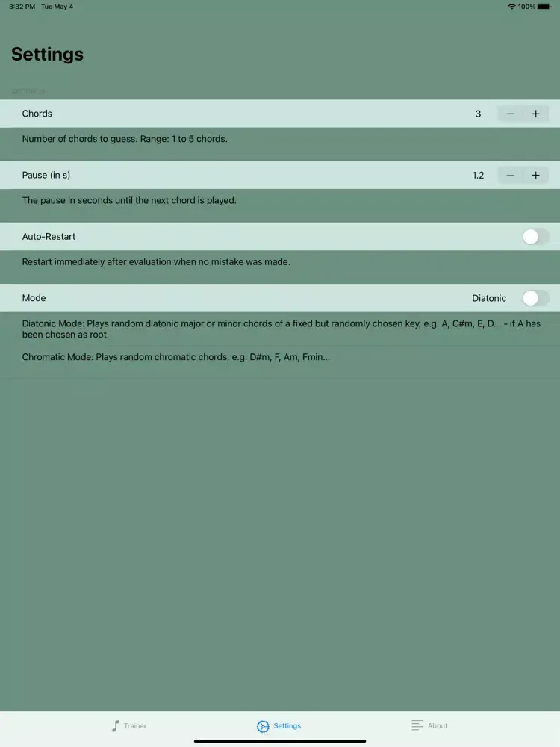This screenshot has height=747, width=560.
Task: Tap the home indicator bar
Action: (x=280, y=741)
